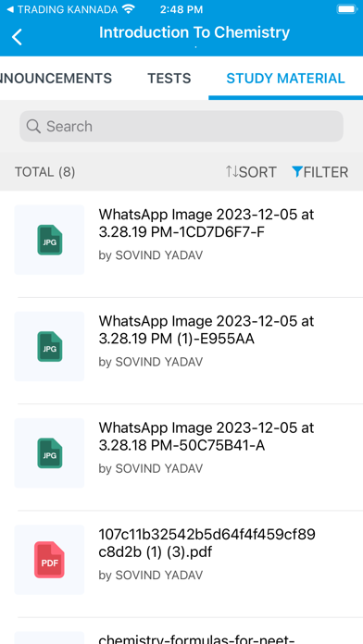363x644 pixels.
Task: Open WhatsApp Image 3.28.19 PM-1CD7D6F7-F
Action: click(x=207, y=223)
